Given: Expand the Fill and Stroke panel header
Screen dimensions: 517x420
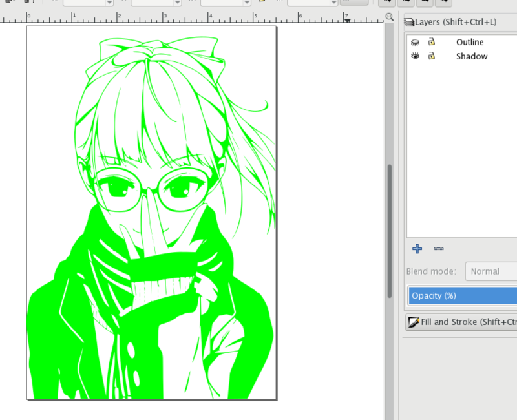Looking at the screenshot, I should click(x=461, y=322).
